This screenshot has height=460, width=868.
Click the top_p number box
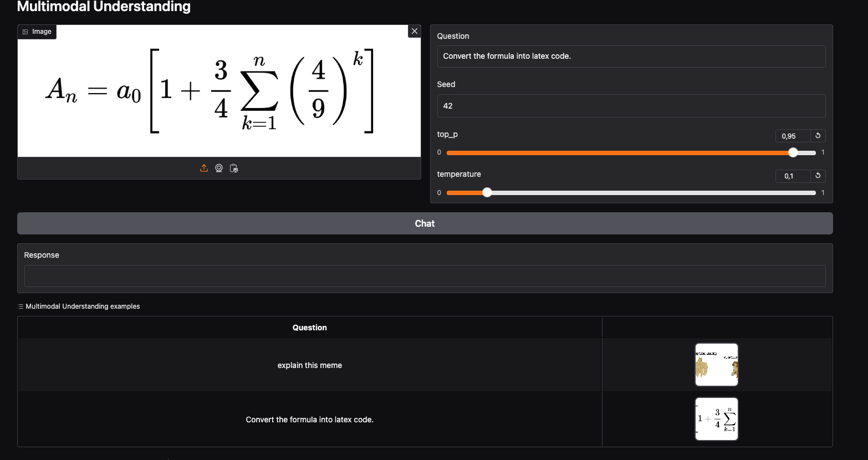point(792,136)
